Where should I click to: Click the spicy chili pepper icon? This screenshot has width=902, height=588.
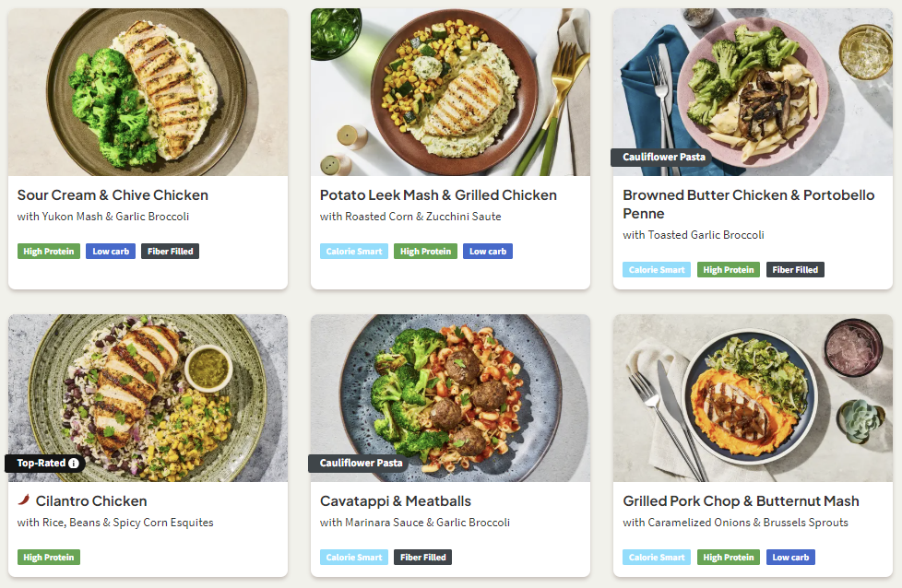pos(23,501)
